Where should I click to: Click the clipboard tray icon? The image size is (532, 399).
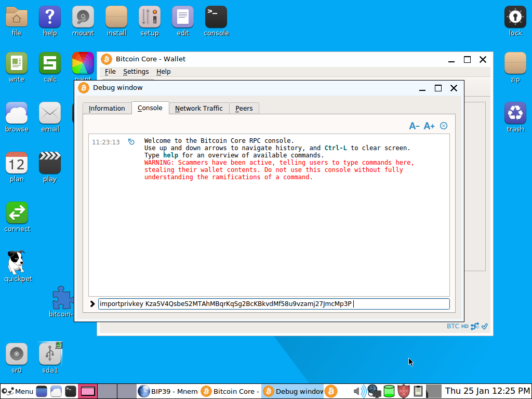click(x=418, y=391)
